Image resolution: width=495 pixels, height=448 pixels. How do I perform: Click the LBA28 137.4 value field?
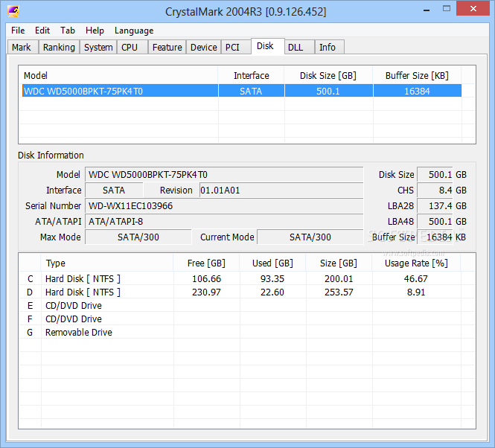point(435,206)
